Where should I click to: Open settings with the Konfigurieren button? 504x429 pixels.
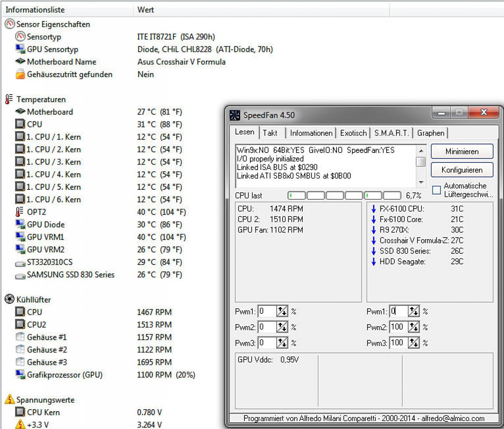pos(462,170)
